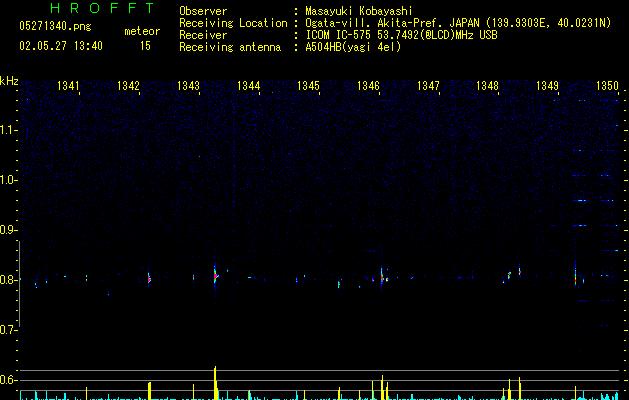
Task: Click the 0.6 kHz axis label
Action: coord(7,380)
